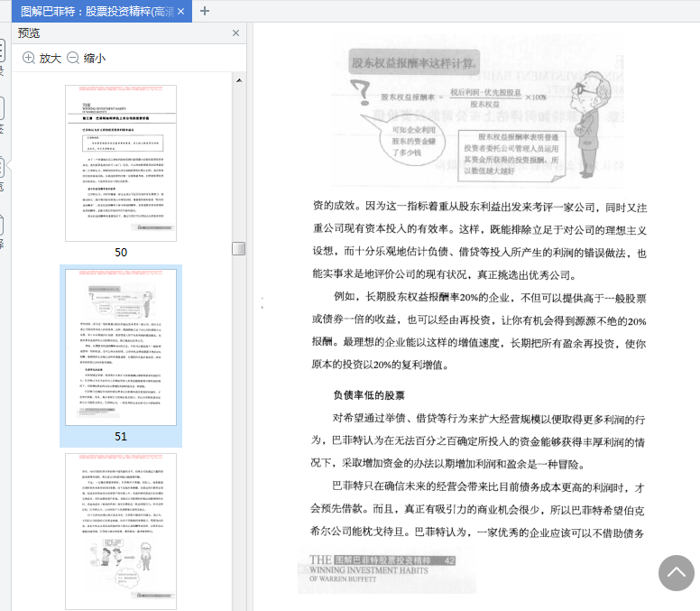Click the line starting 例如，长期股东权益报酬率20%
The image size is (700, 611).
[x=490, y=298]
